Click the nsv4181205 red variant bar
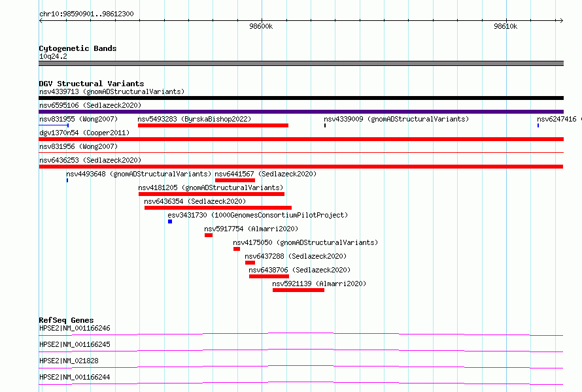582x392 pixels. point(212,194)
